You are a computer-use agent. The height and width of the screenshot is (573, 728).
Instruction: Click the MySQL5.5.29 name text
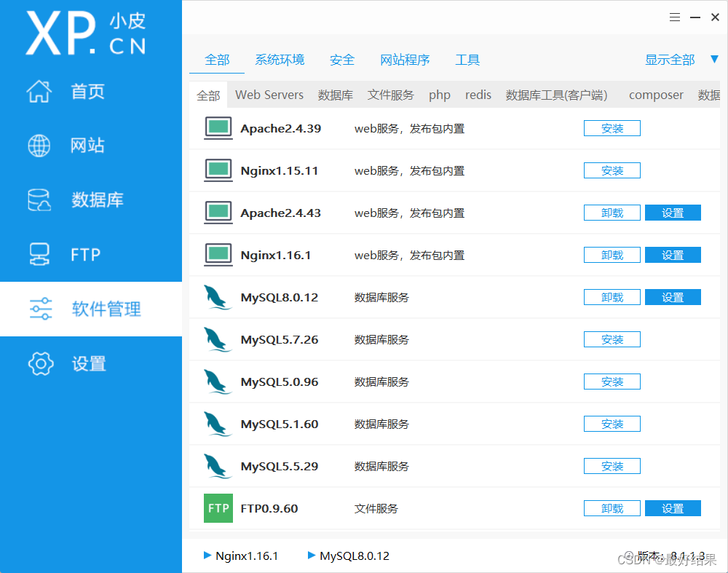280,467
